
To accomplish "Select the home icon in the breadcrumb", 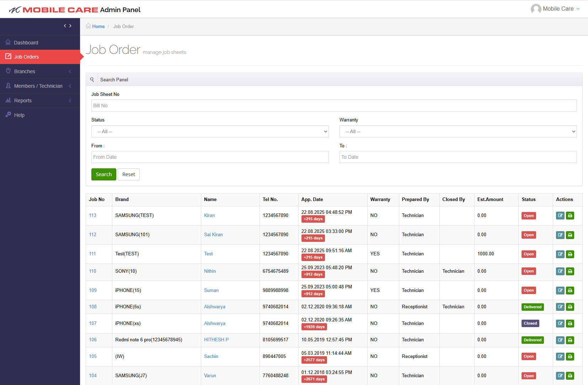I will pyautogui.click(x=88, y=26).
